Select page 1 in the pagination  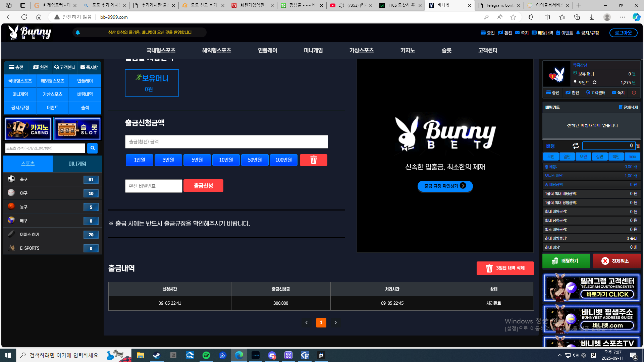click(x=321, y=322)
